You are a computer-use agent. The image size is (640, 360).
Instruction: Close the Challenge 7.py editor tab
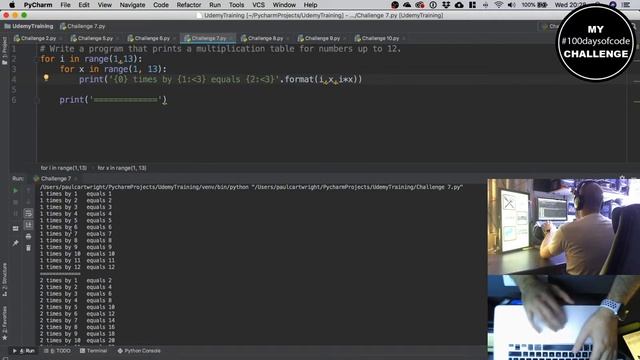[231, 38]
